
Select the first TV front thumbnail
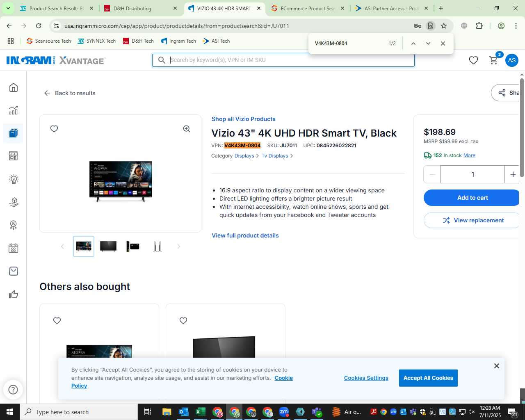[84, 247]
